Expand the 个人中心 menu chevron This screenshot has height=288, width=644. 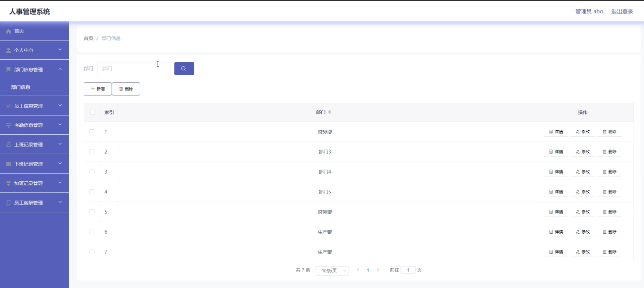tap(60, 50)
